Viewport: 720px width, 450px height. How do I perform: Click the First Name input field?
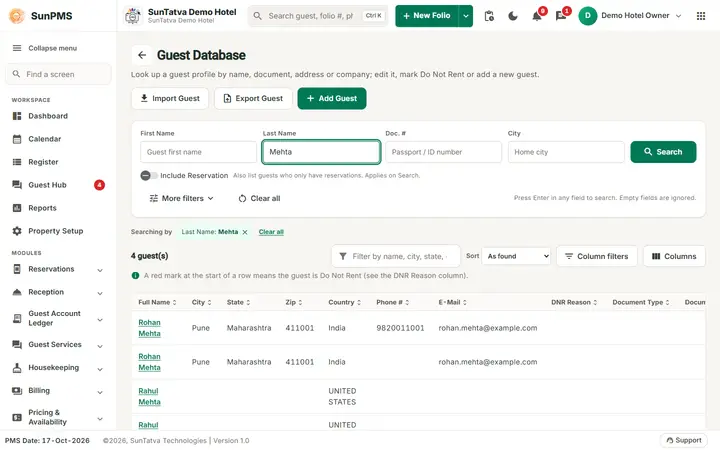pos(198,152)
